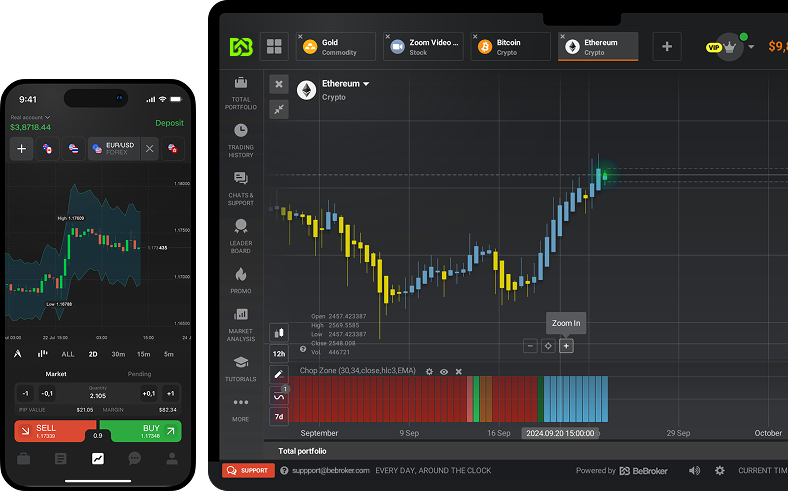Open phone portfolio briefcase nav icon
This screenshot has height=491, width=788.
[x=23, y=458]
